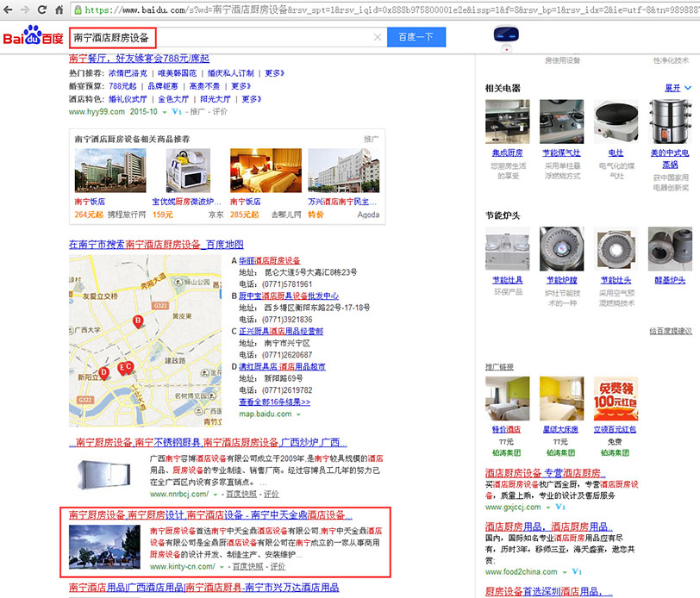Click the 给百度提建议 link
700x598 pixels.
coord(671,331)
